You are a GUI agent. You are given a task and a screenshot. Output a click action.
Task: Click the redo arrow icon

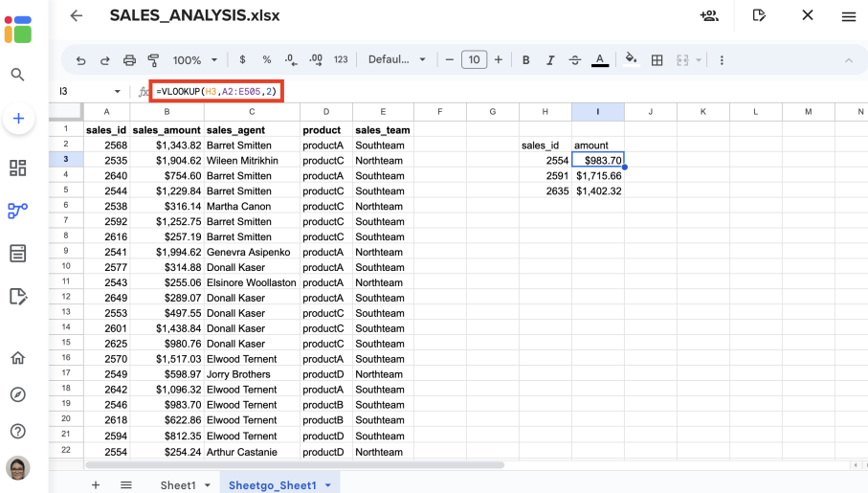tap(104, 60)
